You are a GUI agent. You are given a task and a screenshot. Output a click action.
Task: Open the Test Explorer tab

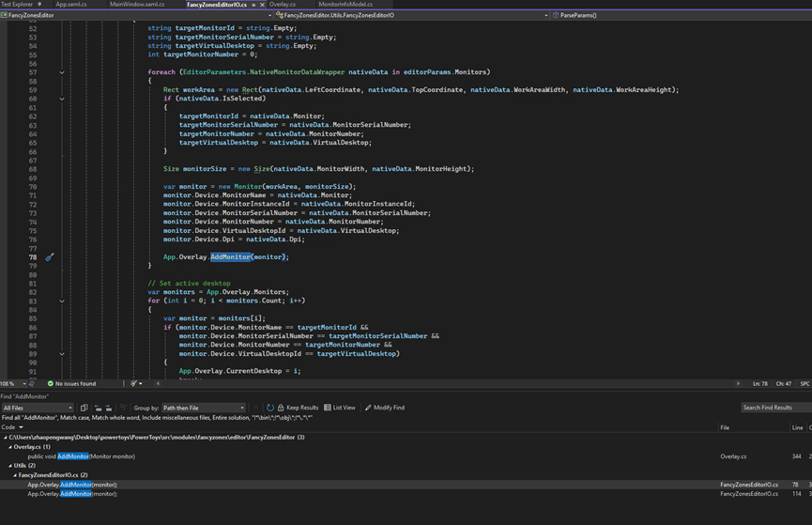(17, 5)
